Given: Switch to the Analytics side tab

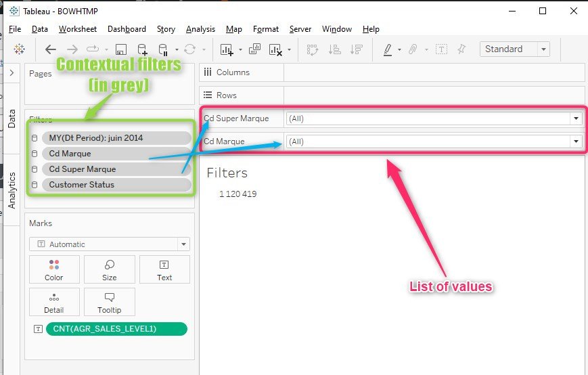Looking at the screenshot, I should point(12,190).
